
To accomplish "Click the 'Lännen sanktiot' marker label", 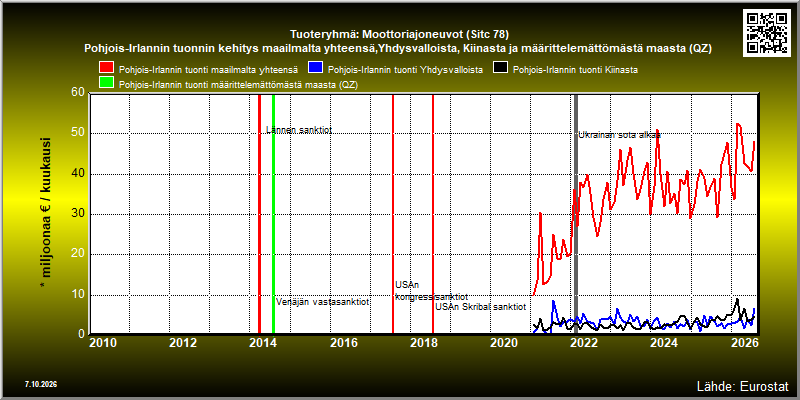I will (x=299, y=130).
